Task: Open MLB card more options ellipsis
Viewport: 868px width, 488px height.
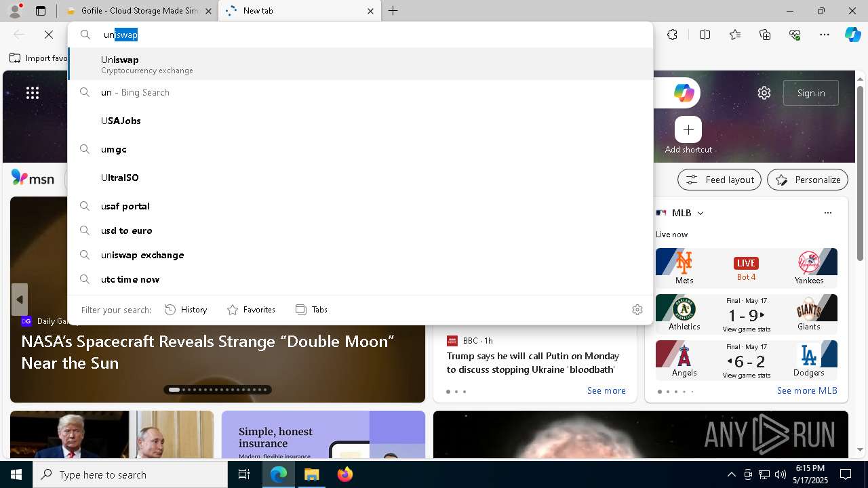Action: click(827, 213)
